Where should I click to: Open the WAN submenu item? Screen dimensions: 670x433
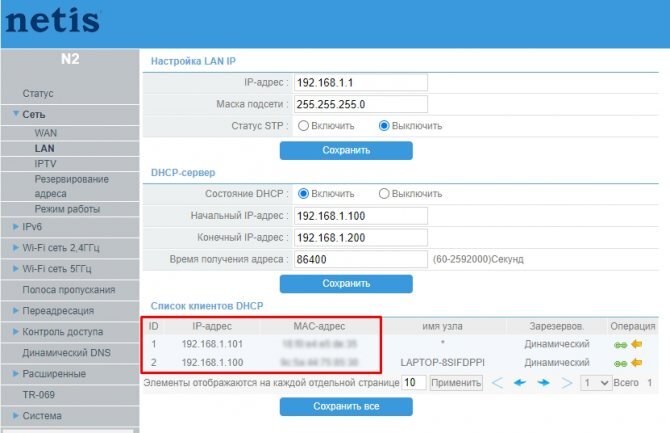point(46,133)
